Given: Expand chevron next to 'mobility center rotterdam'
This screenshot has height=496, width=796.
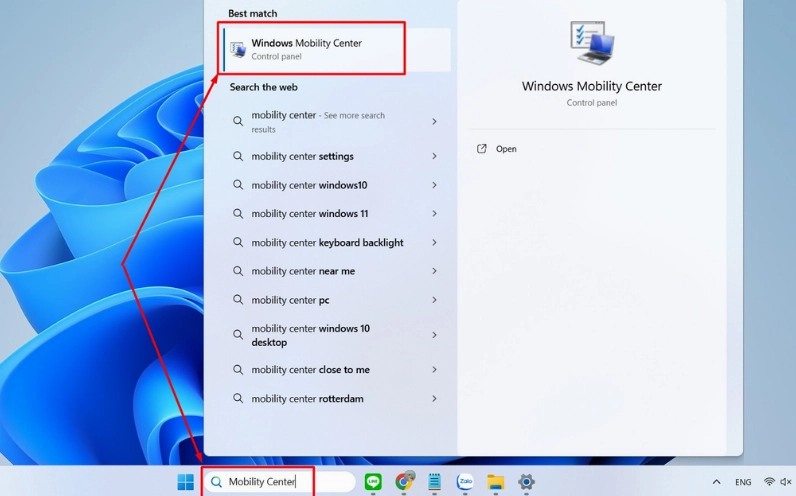Looking at the screenshot, I should coord(434,399).
